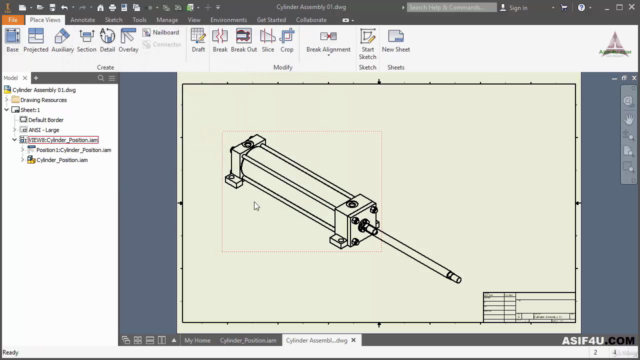
Task: Select the Overlay view tool
Action: click(128, 40)
